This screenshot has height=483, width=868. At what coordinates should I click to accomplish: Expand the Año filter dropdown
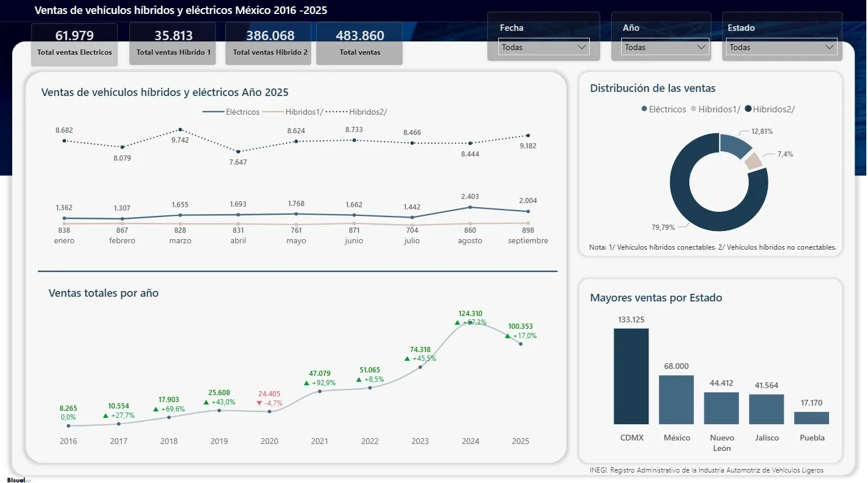click(x=664, y=47)
